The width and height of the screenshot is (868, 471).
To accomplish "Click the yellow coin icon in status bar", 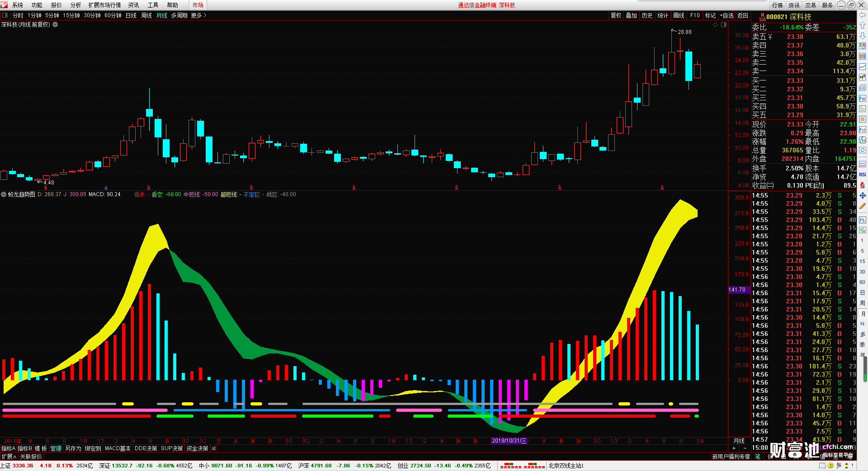I will pos(830,466).
